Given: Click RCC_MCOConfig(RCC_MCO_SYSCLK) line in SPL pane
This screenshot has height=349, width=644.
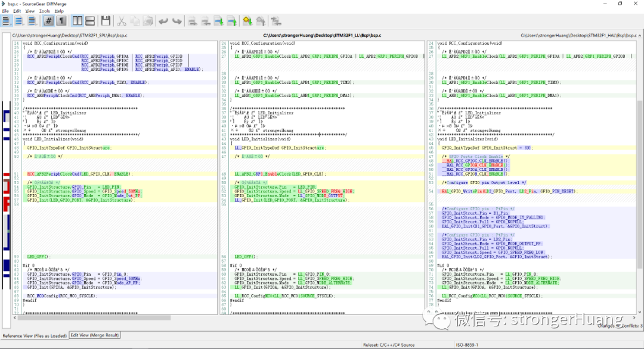Looking at the screenshot, I should (63, 295).
